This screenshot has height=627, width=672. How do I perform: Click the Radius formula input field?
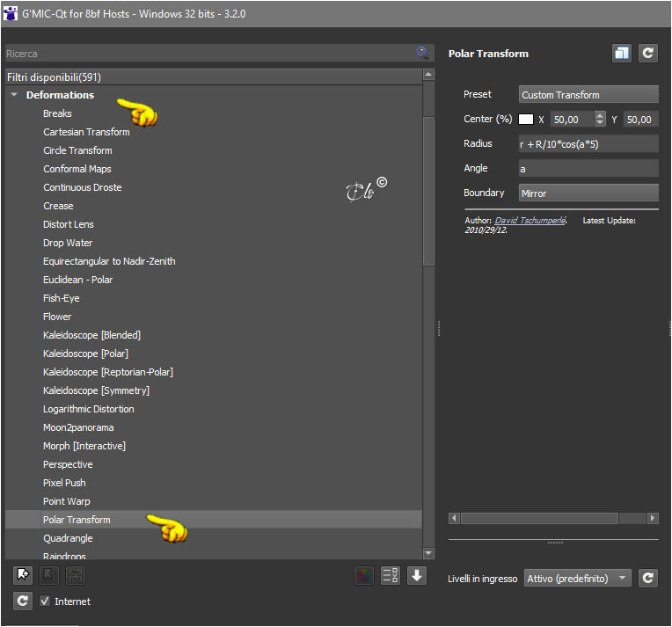pyautogui.click(x=588, y=144)
